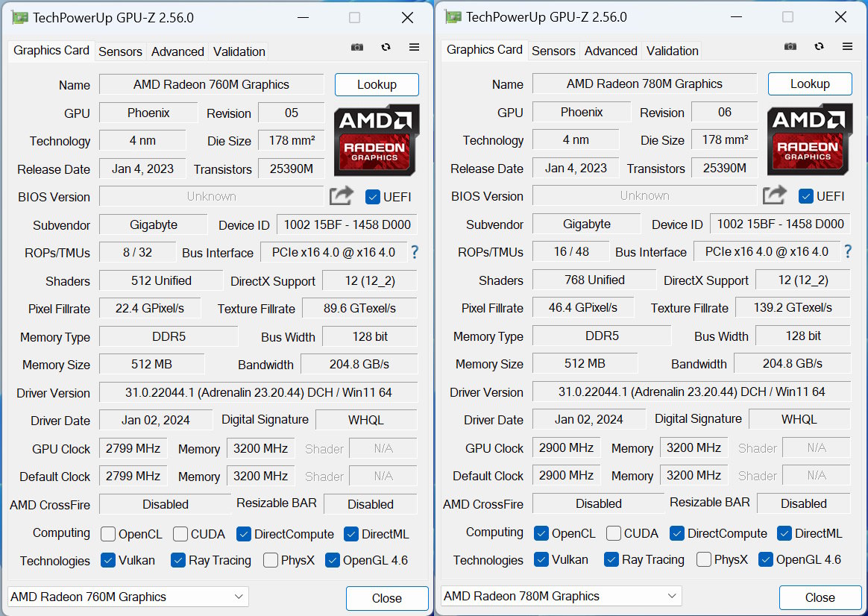Click the camera screenshot icon in GPU-Z

(x=356, y=47)
